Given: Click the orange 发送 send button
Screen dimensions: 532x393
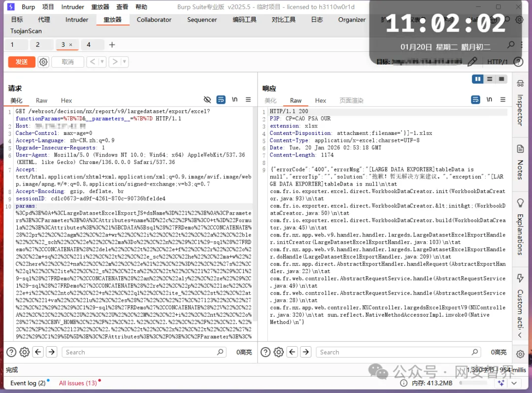Looking at the screenshot, I should point(22,62).
